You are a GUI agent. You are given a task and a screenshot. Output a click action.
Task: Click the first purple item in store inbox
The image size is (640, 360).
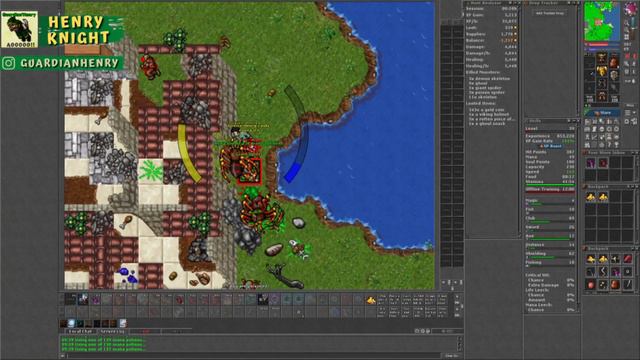pyautogui.click(x=591, y=163)
